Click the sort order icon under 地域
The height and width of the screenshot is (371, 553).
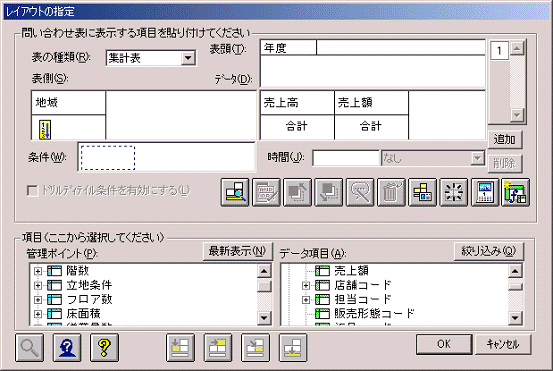[45, 129]
